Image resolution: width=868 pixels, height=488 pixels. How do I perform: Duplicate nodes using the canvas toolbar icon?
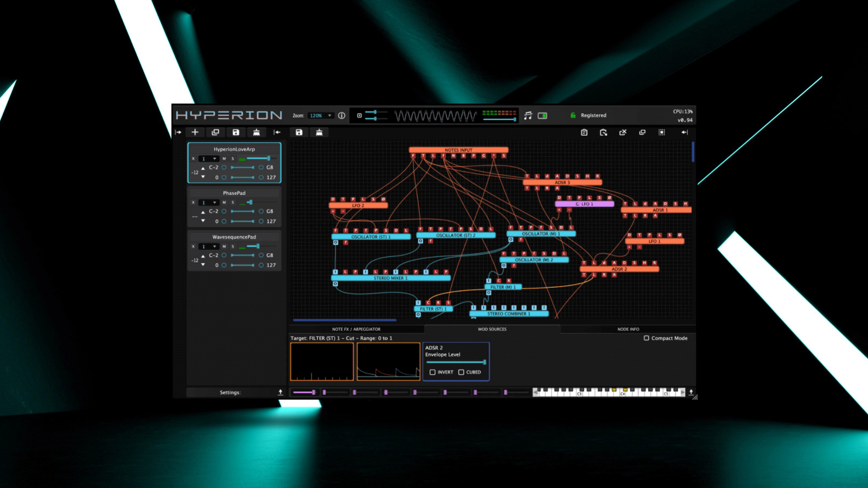pos(642,132)
